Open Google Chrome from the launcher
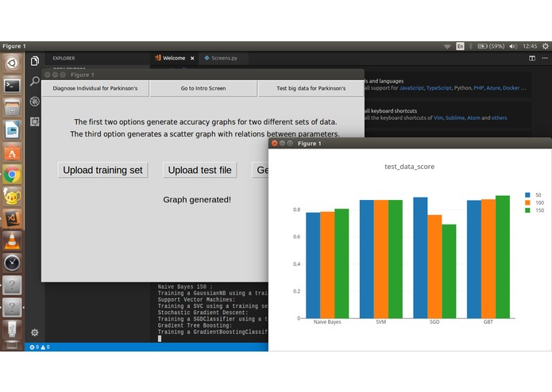 point(12,175)
